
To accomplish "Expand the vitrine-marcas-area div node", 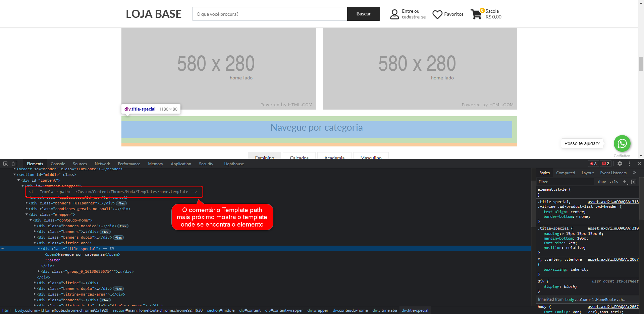I will [35, 294].
